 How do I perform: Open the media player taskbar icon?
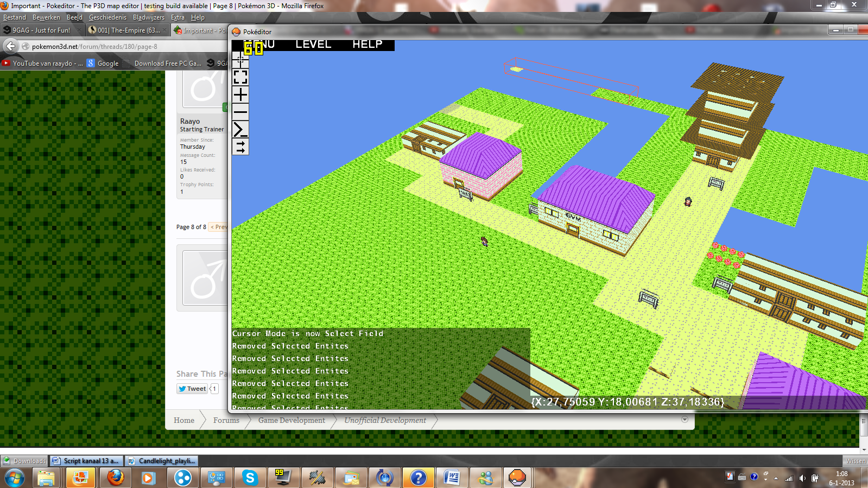tap(148, 478)
